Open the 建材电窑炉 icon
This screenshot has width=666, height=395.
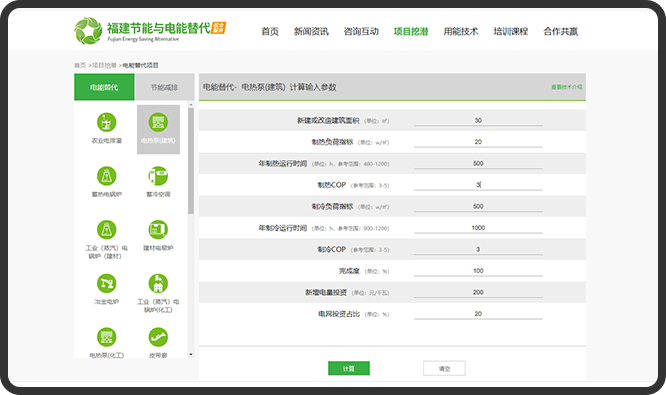[158, 230]
